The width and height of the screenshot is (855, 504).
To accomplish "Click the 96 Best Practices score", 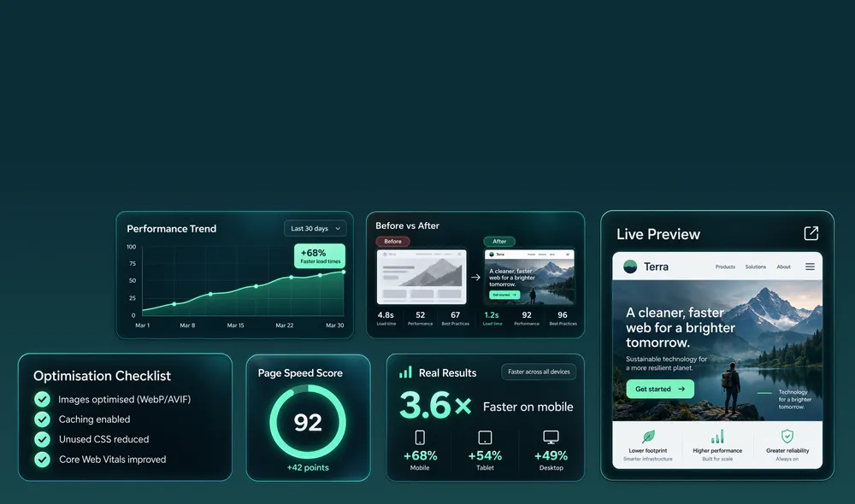I will [563, 317].
